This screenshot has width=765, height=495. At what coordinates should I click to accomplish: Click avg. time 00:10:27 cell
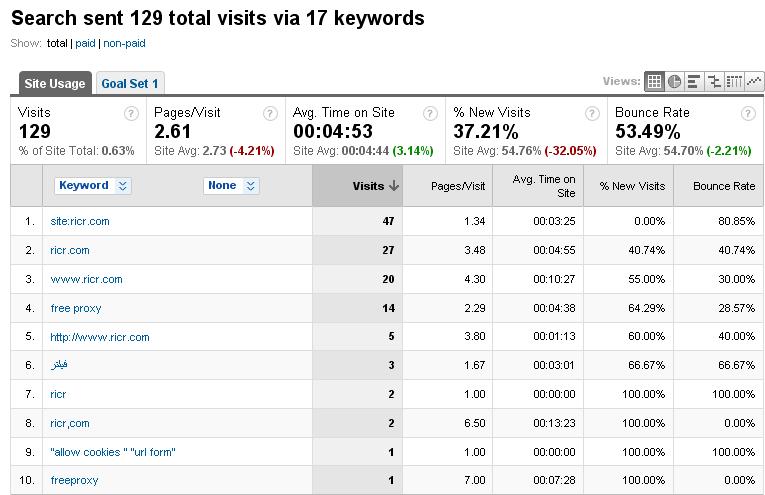pos(554,279)
